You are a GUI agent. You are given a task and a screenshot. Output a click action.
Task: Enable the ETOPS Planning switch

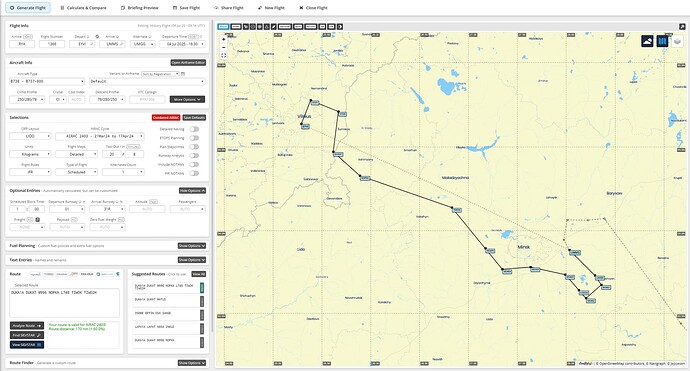tap(194, 138)
